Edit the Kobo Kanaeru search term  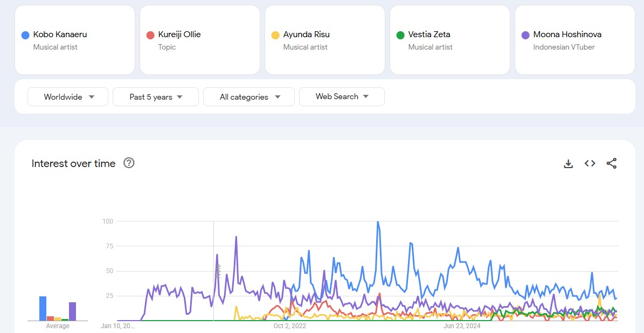[x=60, y=34]
